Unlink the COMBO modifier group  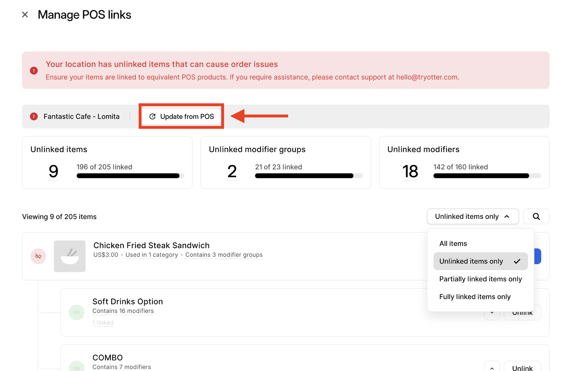[522, 368]
